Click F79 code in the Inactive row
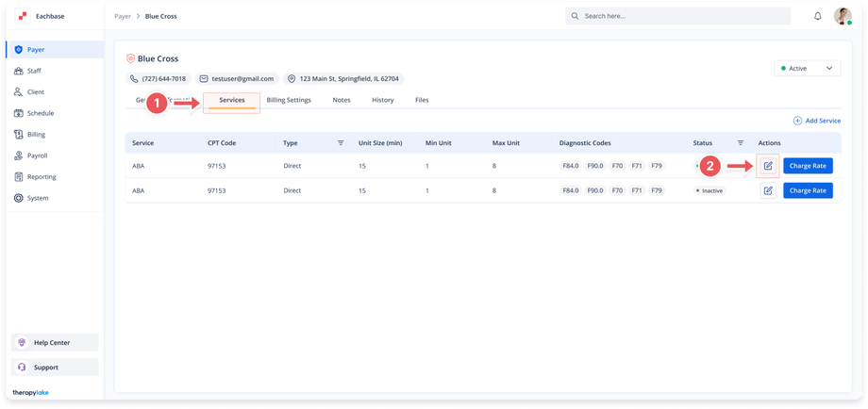 pos(657,190)
